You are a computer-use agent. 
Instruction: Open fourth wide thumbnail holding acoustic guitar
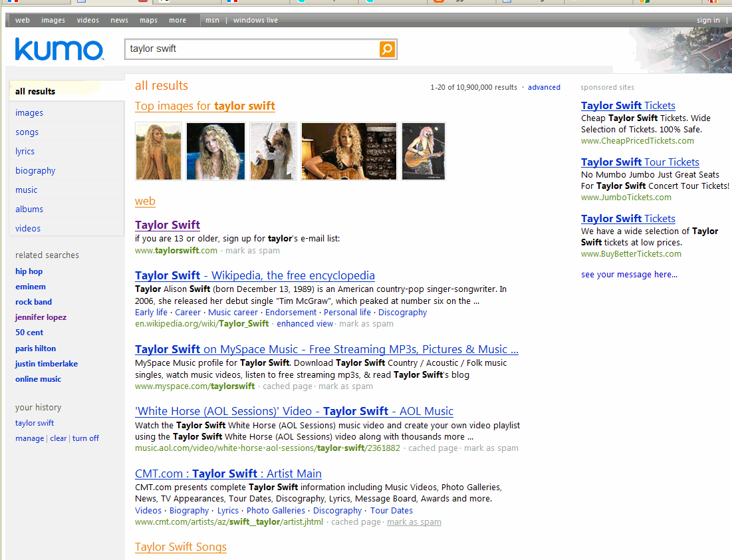349,152
